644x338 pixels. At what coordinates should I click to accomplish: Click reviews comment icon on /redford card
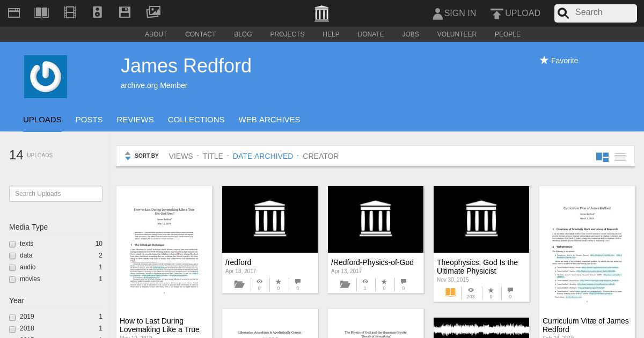point(298,282)
